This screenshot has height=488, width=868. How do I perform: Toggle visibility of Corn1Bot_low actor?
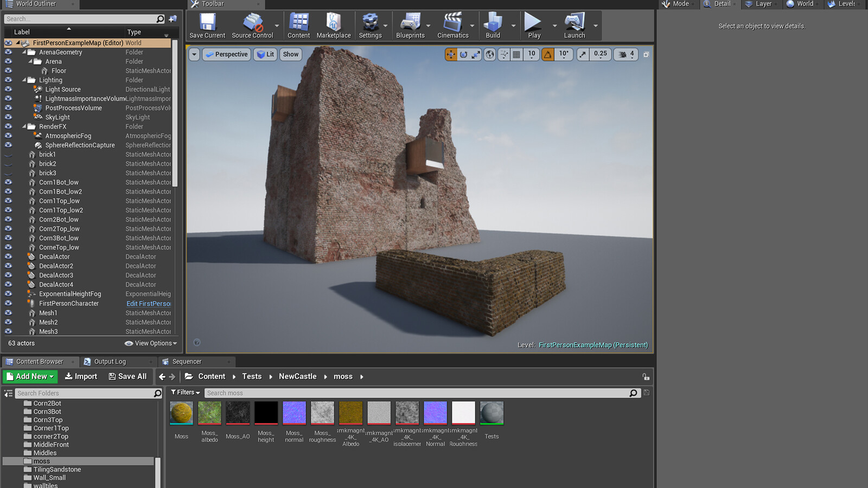[8, 182]
